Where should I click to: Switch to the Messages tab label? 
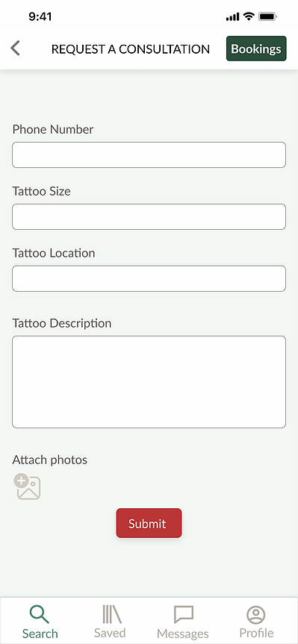click(183, 633)
